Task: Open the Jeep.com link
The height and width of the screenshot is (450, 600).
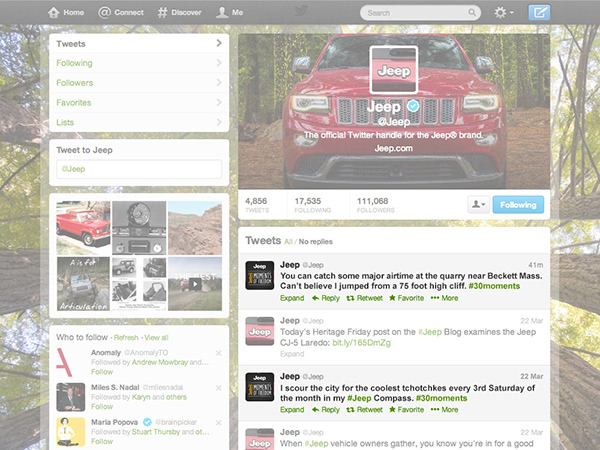Action: [394, 148]
